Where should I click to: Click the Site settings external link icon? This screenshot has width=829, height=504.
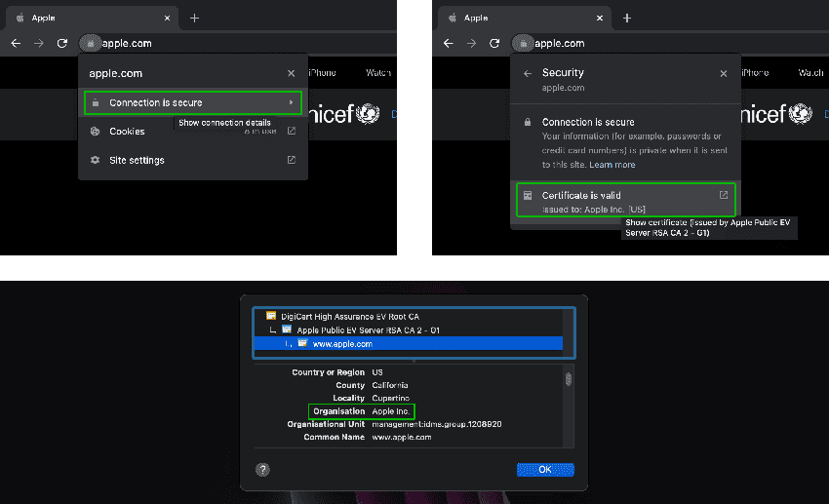(x=292, y=160)
